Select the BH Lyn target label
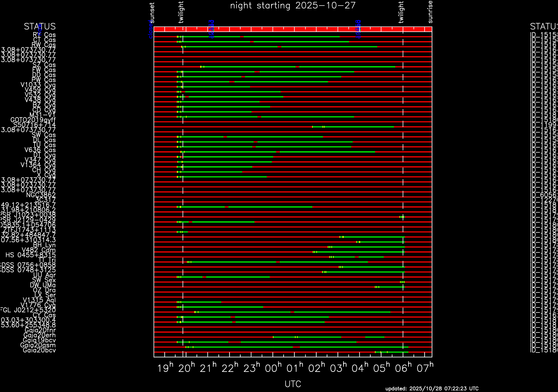This screenshot has height=392, width=558. pyautogui.click(x=44, y=245)
